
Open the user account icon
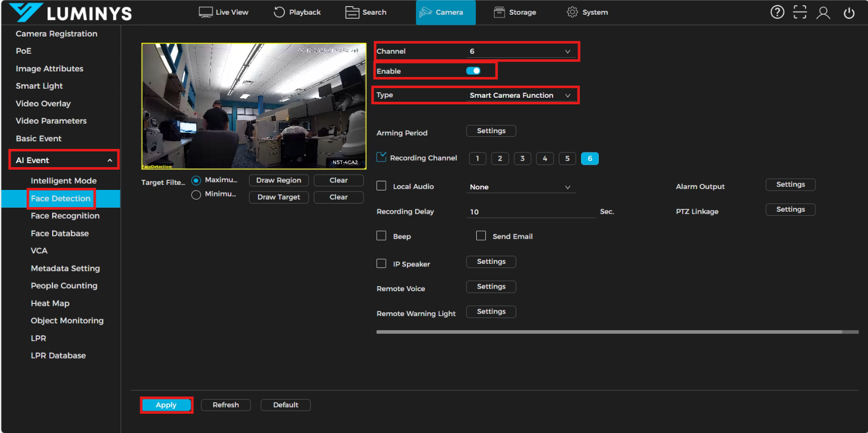point(823,13)
